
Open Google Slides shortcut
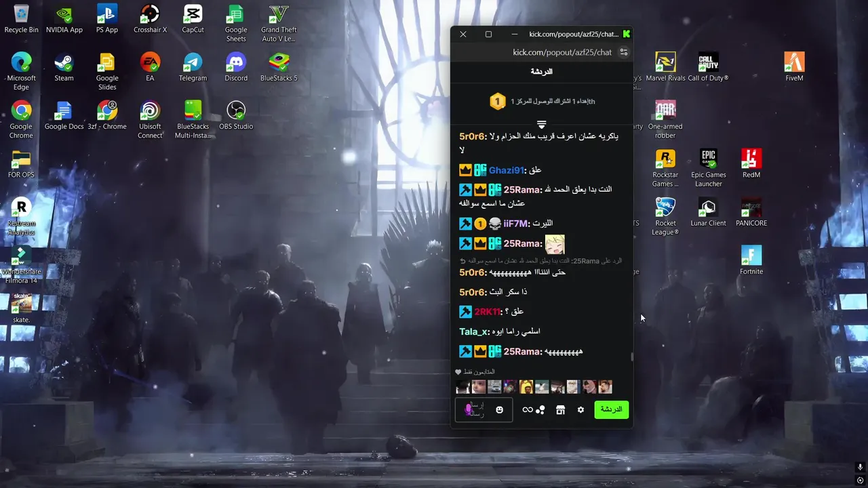tap(107, 71)
